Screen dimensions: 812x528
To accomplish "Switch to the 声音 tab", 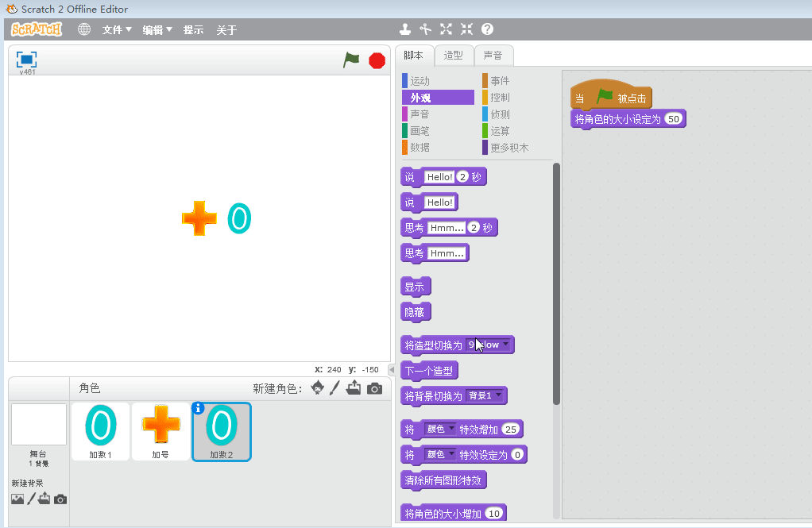I will pyautogui.click(x=493, y=56).
